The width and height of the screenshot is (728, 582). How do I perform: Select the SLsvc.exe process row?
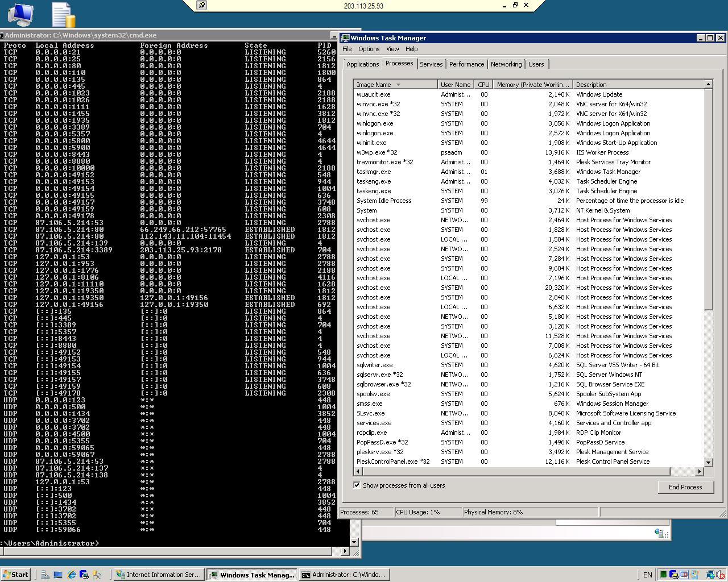point(528,413)
